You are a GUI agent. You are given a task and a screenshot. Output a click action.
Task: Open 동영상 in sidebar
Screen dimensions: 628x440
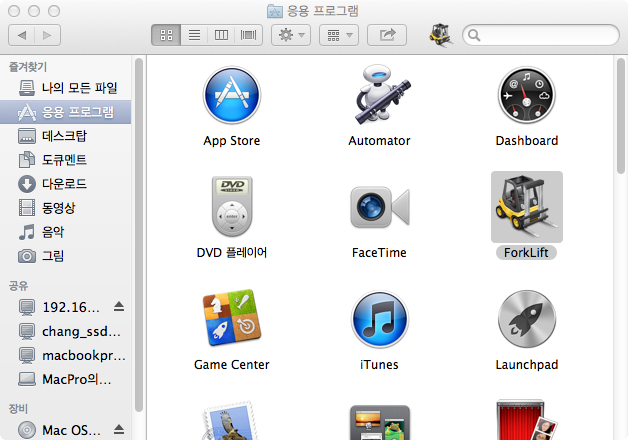(66, 208)
